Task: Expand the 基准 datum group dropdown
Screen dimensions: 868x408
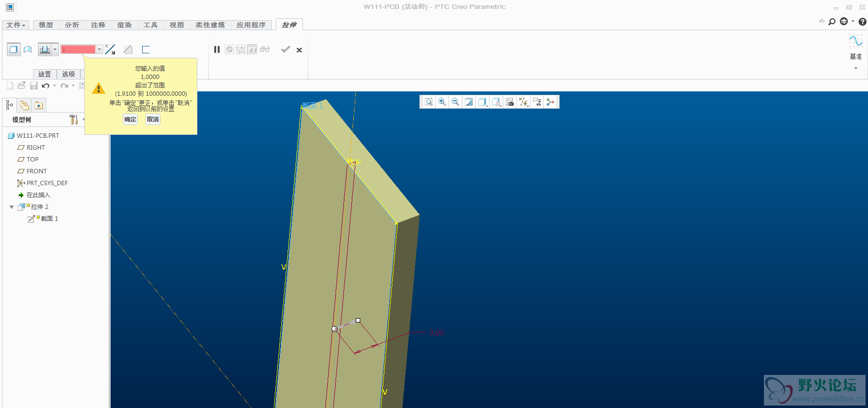Action: 856,68
